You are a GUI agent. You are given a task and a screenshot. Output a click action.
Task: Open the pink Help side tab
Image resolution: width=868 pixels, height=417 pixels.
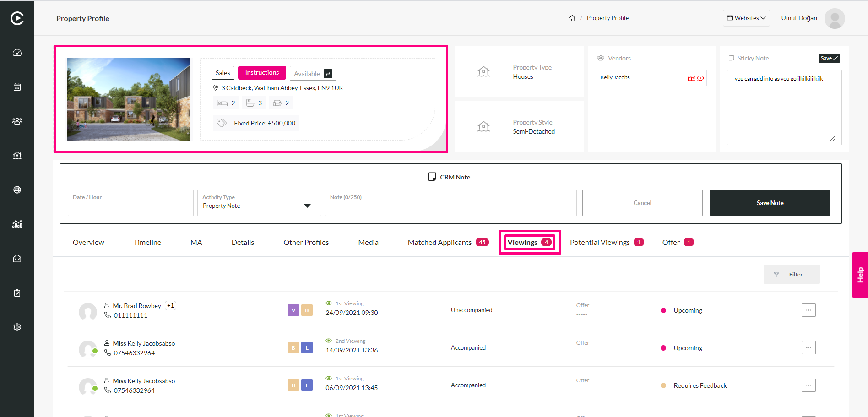pos(860,275)
